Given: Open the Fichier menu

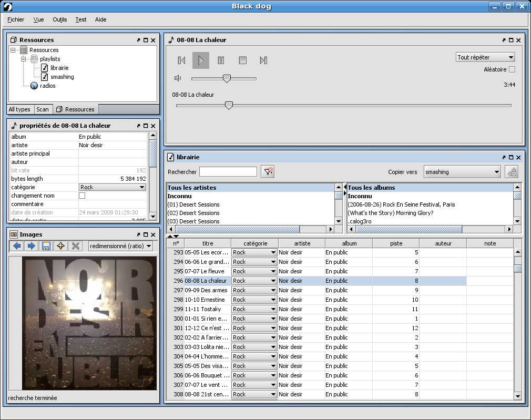Looking at the screenshot, I should (x=16, y=19).
